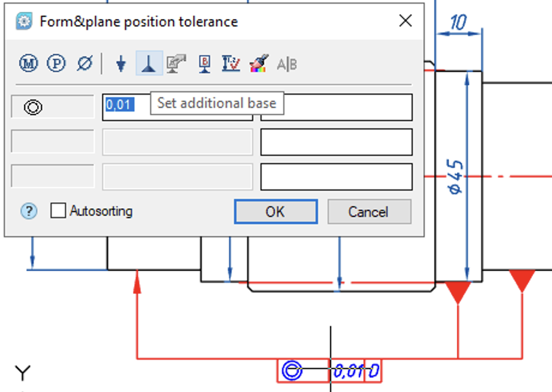The image size is (552, 392).
Task: Insert projected tolerance zone (P) symbol
Action: coord(56,64)
